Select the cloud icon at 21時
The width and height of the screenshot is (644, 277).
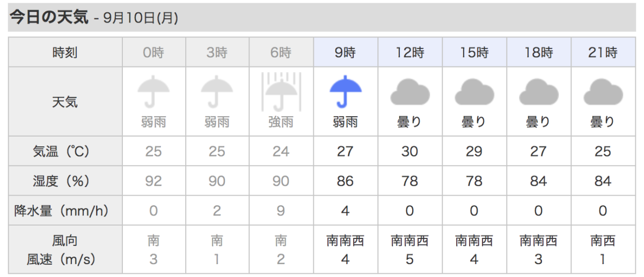(x=603, y=92)
